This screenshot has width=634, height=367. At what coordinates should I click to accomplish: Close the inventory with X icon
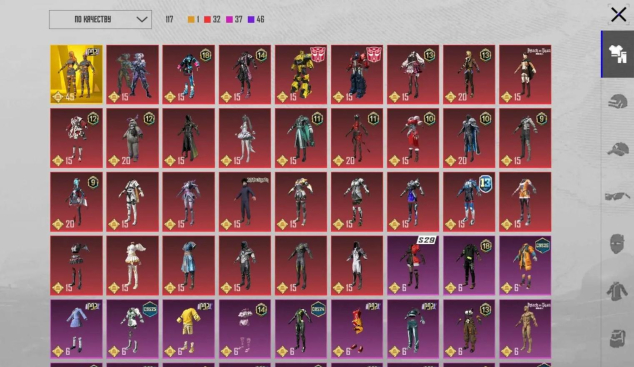coord(618,15)
